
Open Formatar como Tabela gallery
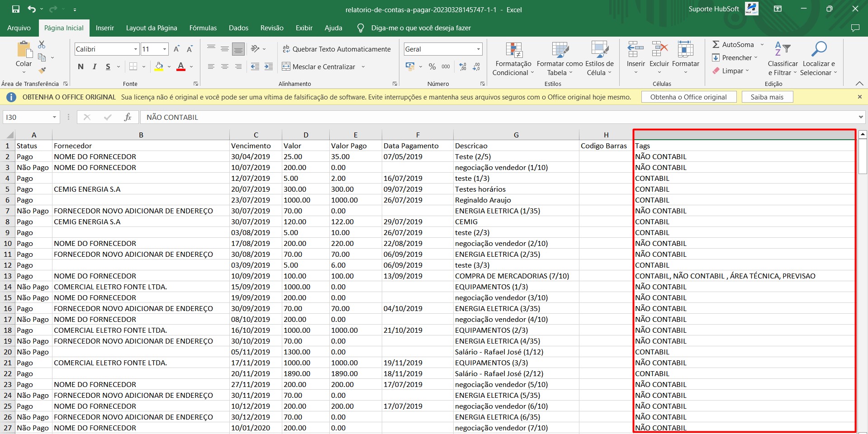pyautogui.click(x=560, y=59)
